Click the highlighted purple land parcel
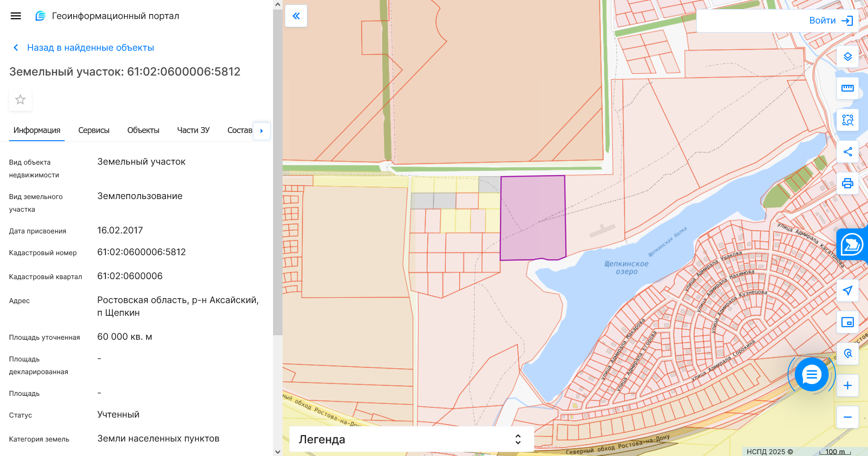This screenshot has width=868, height=456. click(533, 217)
